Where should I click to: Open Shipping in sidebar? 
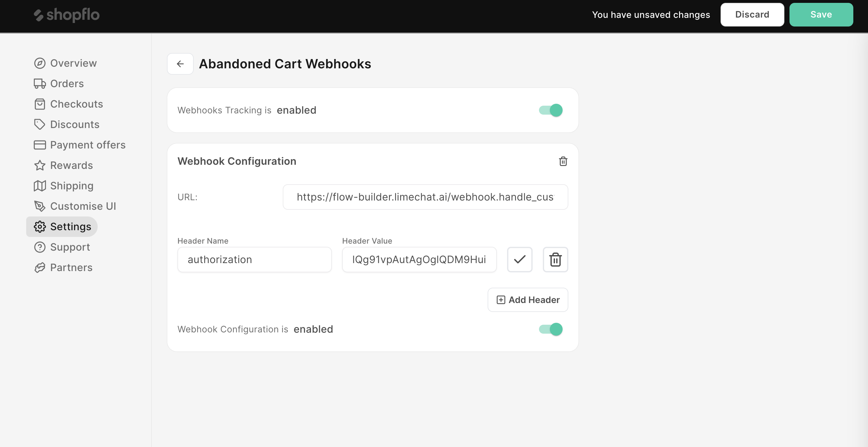click(x=64, y=186)
